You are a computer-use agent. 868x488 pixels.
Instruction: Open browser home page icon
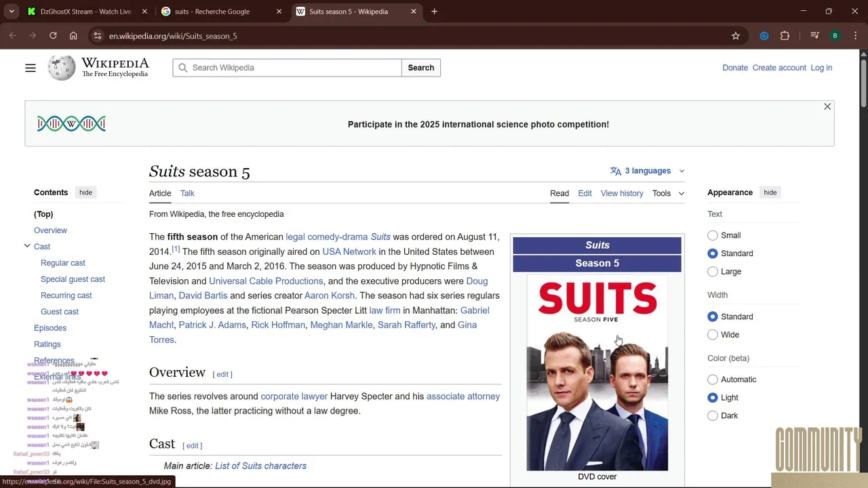(x=73, y=36)
